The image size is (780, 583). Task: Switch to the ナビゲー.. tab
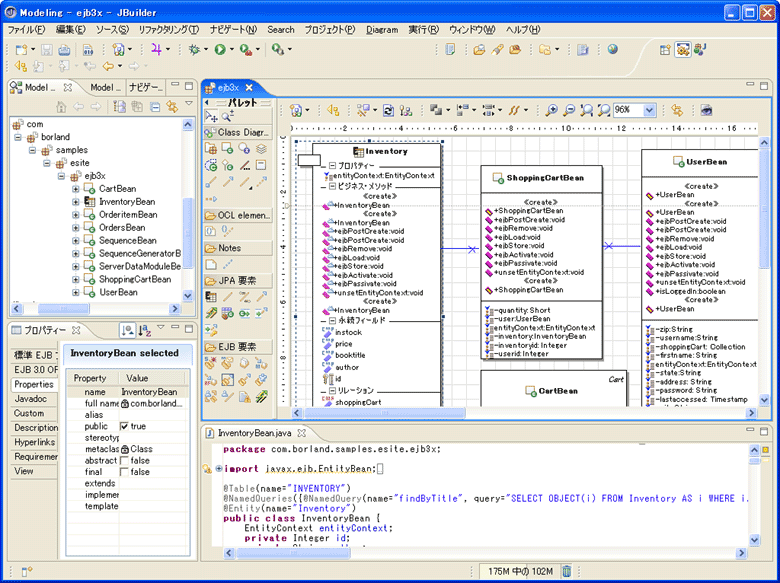pyautogui.click(x=145, y=88)
